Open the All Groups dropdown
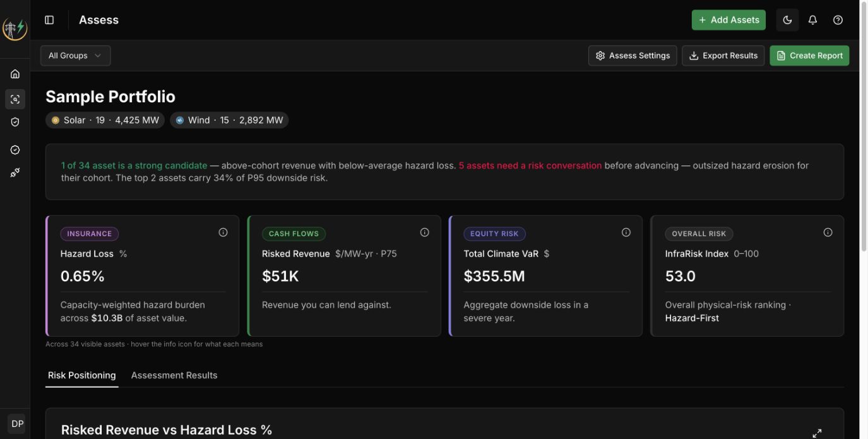868x439 pixels. [75, 56]
